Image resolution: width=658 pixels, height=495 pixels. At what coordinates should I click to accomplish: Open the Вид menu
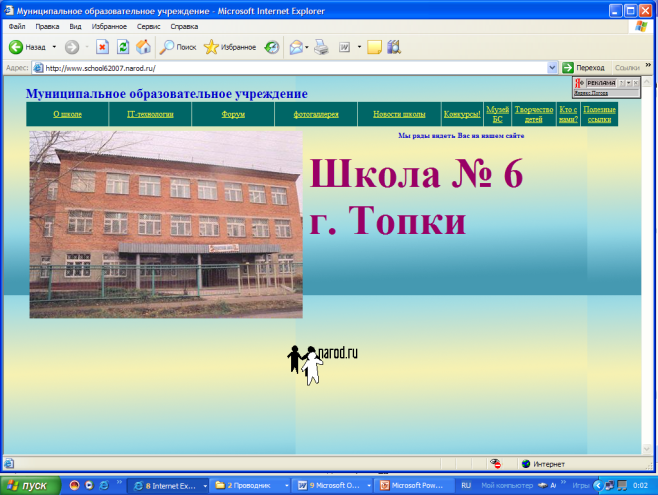click(x=75, y=27)
